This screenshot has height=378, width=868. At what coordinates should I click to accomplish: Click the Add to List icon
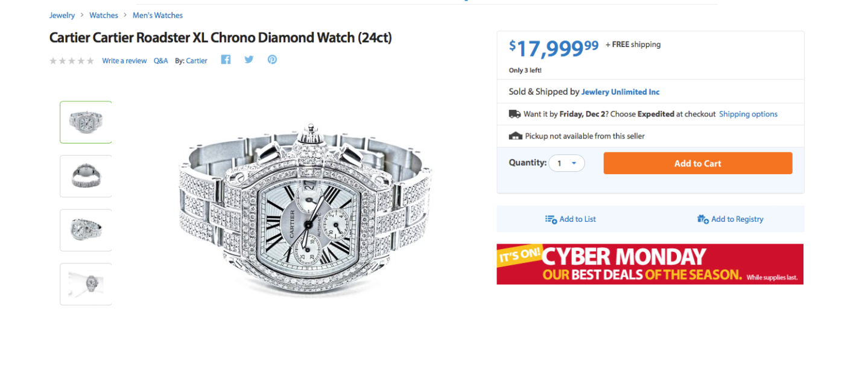551,219
